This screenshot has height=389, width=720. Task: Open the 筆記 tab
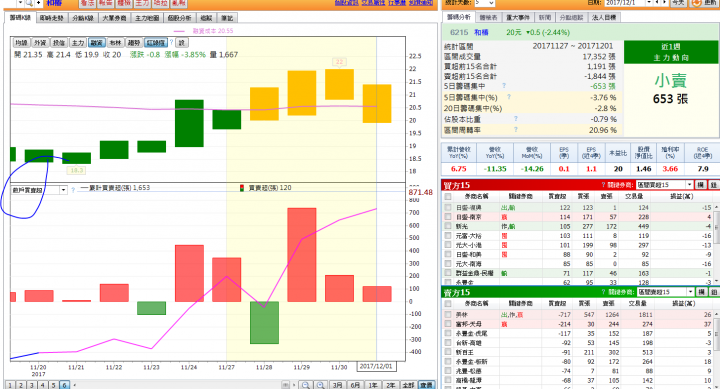tap(227, 18)
